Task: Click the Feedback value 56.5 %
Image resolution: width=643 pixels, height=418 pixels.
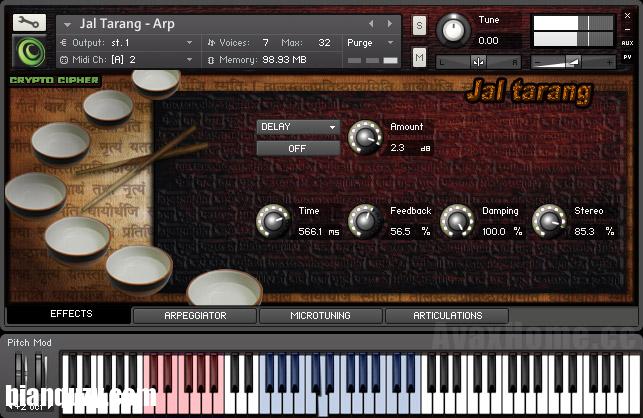Action: (x=410, y=232)
